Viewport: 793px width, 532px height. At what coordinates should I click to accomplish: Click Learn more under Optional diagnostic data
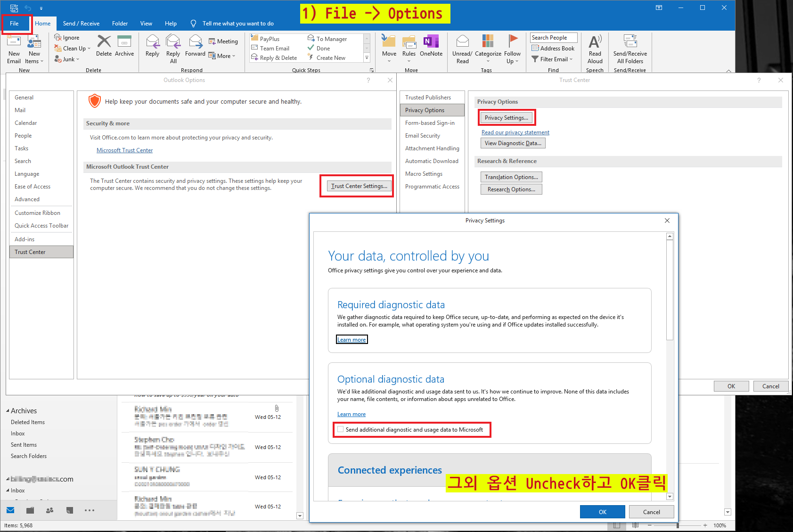[x=352, y=414]
